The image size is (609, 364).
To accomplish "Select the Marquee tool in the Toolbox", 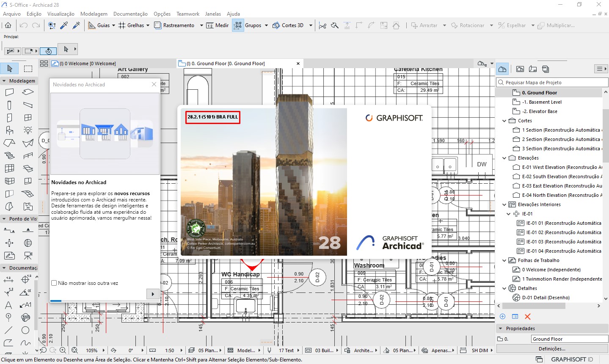I will click(28, 68).
